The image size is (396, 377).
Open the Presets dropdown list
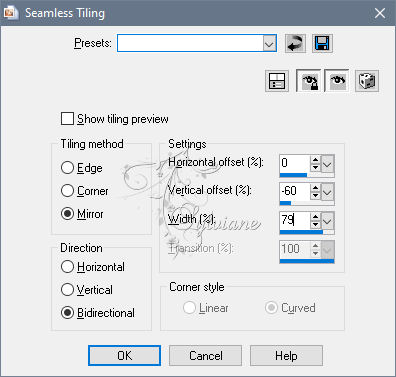point(269,43)
